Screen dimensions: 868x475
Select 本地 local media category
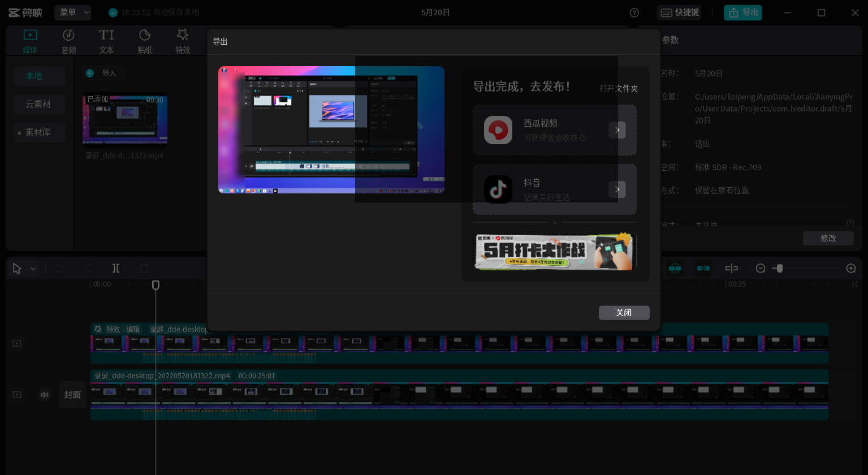(x=40, y=76)
